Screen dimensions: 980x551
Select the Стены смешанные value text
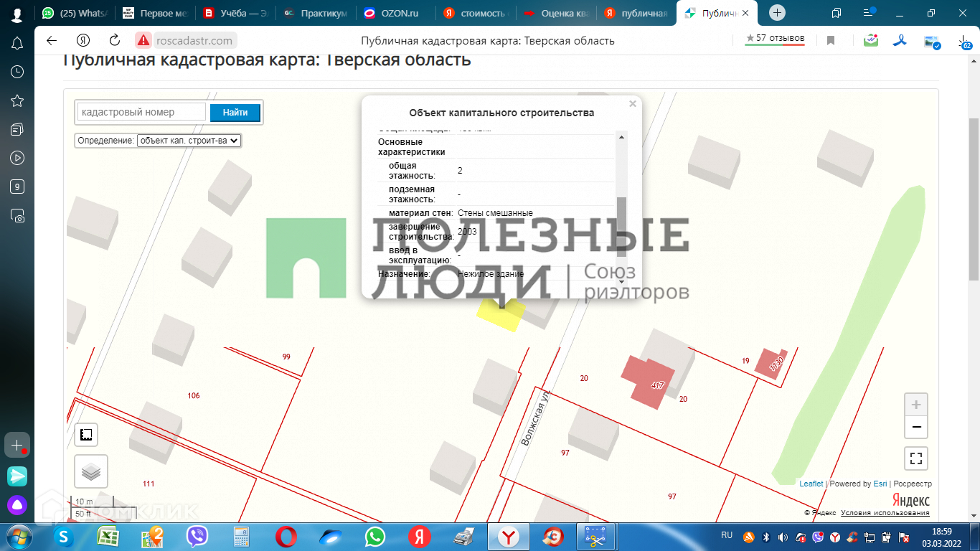[x=495, y=213]
